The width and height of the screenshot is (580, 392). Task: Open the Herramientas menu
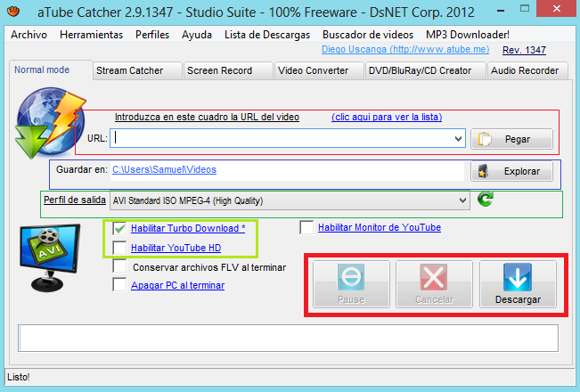[92, 35]
